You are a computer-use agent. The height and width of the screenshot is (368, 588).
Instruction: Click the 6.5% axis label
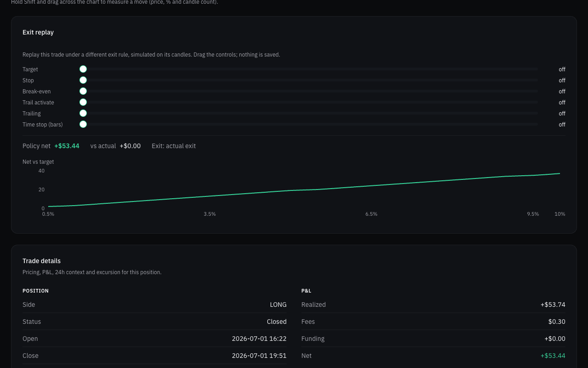click(371, 214)
